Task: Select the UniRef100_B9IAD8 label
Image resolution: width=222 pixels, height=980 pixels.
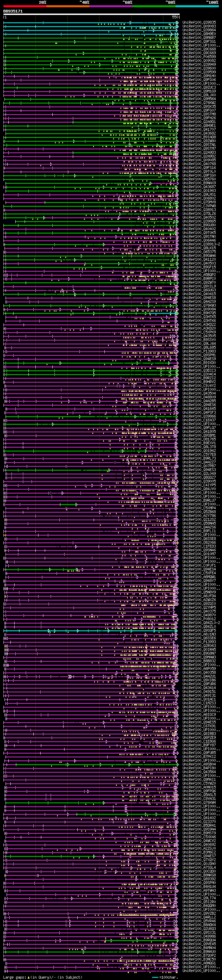Action: (199, 137)
